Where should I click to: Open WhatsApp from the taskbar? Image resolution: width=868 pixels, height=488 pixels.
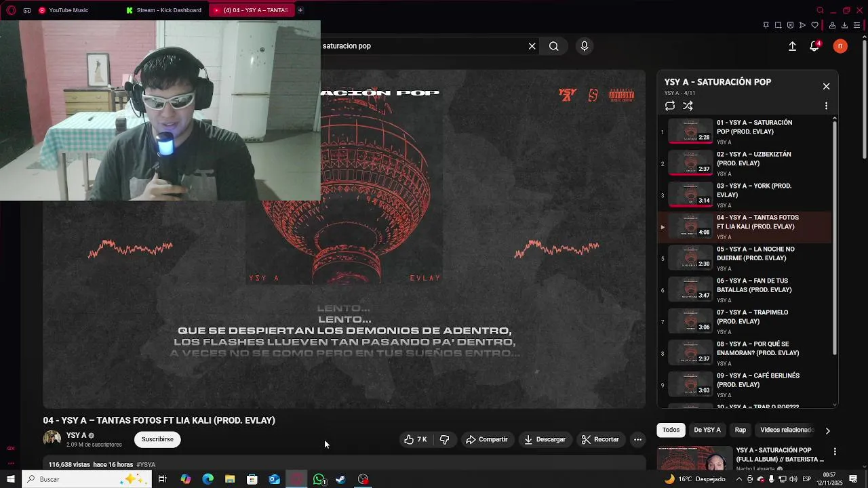pos(319,479)
